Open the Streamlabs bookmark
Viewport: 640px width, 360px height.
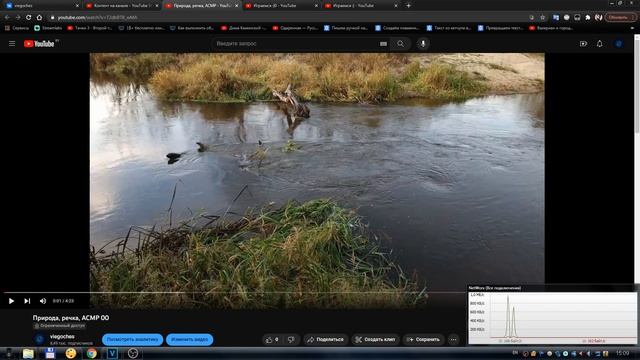pyautogui.click(x=48, y=28)
